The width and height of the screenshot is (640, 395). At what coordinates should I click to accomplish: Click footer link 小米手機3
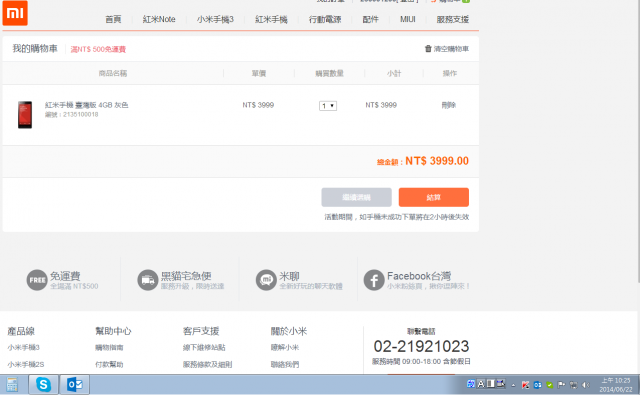point(23,347)
